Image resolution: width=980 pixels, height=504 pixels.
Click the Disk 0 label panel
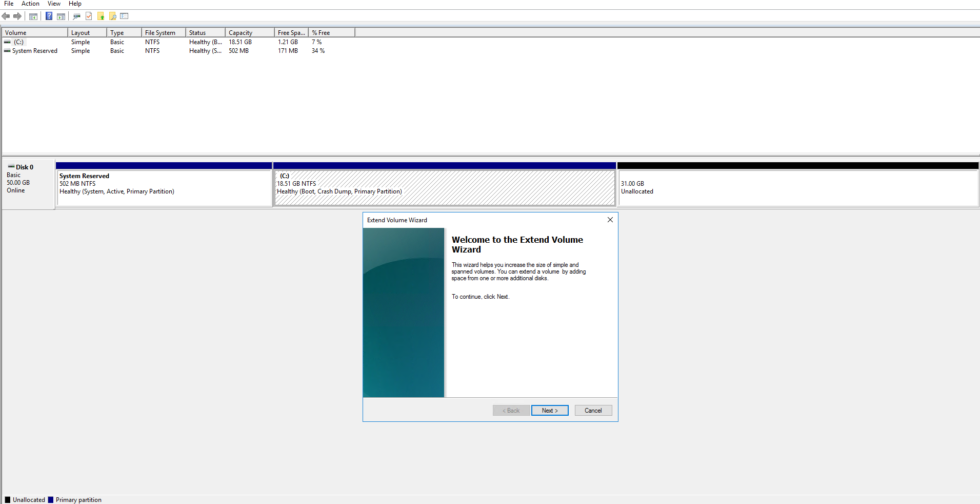(x=28, y=184)
